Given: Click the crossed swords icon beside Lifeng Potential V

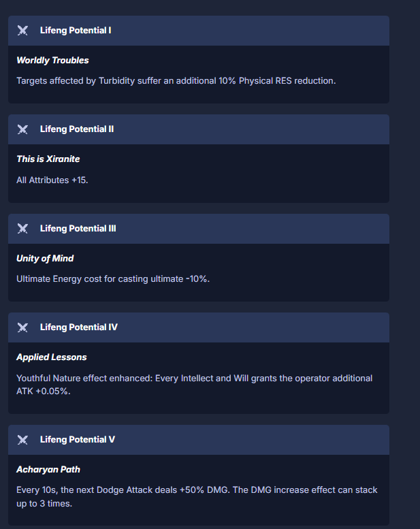Looking at the screenshot, I should pos(22,440).
